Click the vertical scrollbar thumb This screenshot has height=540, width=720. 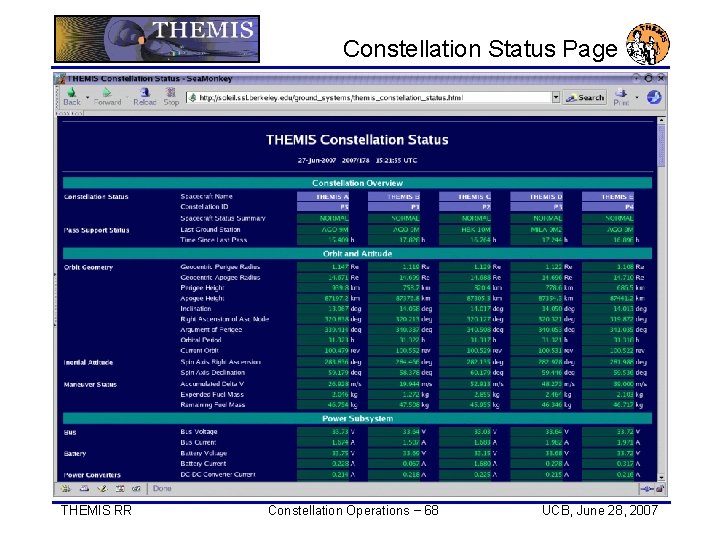pos(661,146)
